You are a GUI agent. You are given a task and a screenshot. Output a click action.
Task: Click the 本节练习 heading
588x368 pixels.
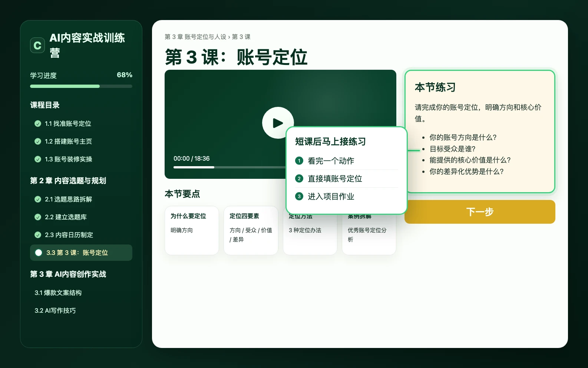(x=435, y=87)
